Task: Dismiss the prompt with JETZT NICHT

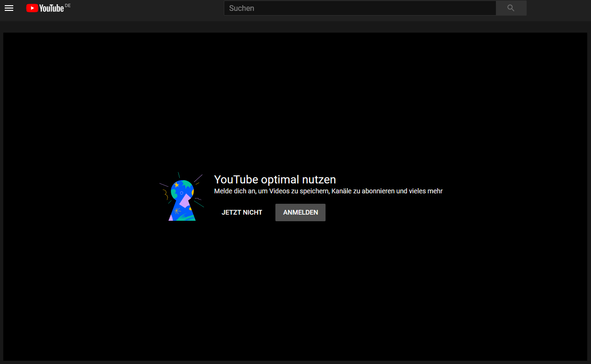Action: [x=242, y=212]
